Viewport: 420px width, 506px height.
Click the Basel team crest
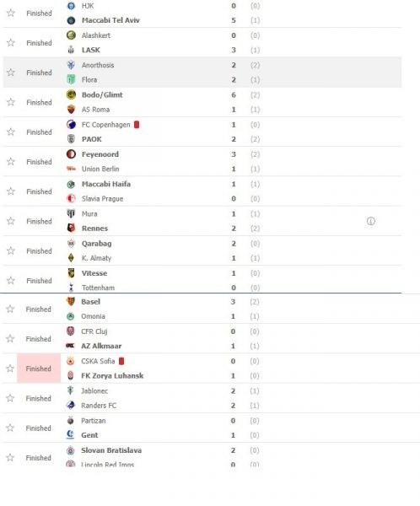pyautogui.click(x=70, y=302)
